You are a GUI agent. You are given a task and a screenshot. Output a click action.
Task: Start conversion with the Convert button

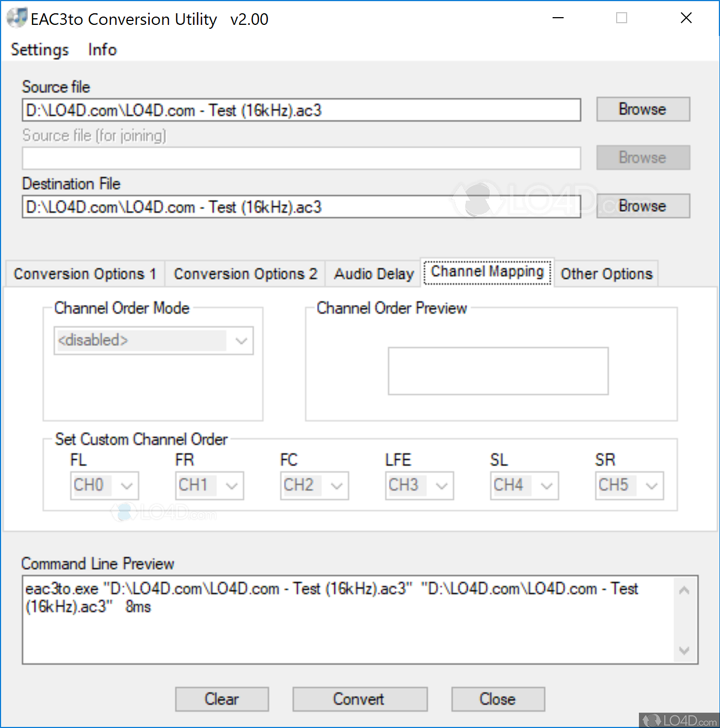tap(360, 699)
